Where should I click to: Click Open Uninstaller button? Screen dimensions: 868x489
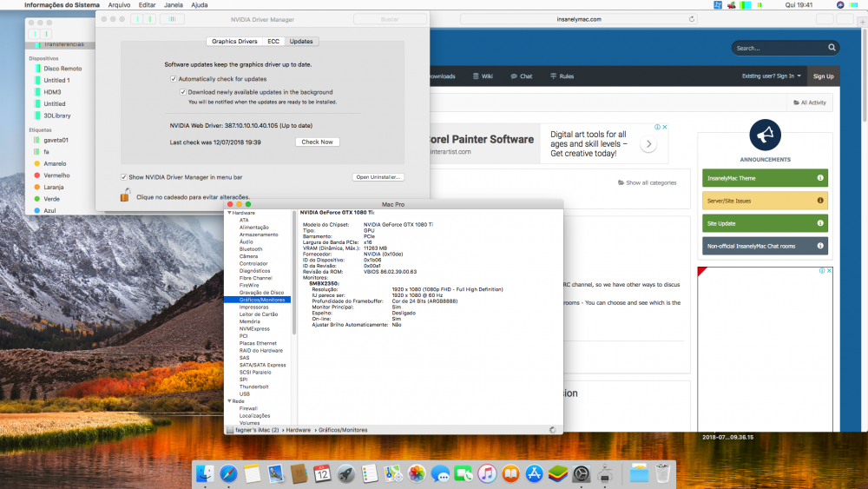click(378, 177)
